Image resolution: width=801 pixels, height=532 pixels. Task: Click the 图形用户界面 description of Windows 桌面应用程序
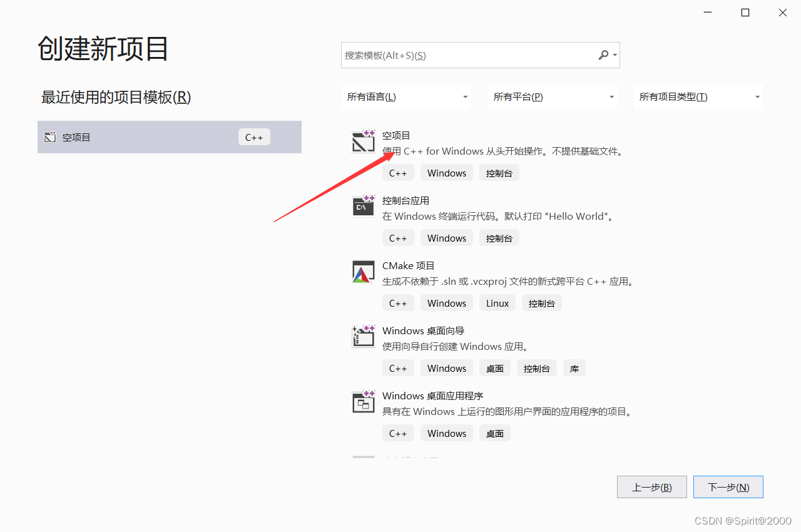[x=508, y=411]
